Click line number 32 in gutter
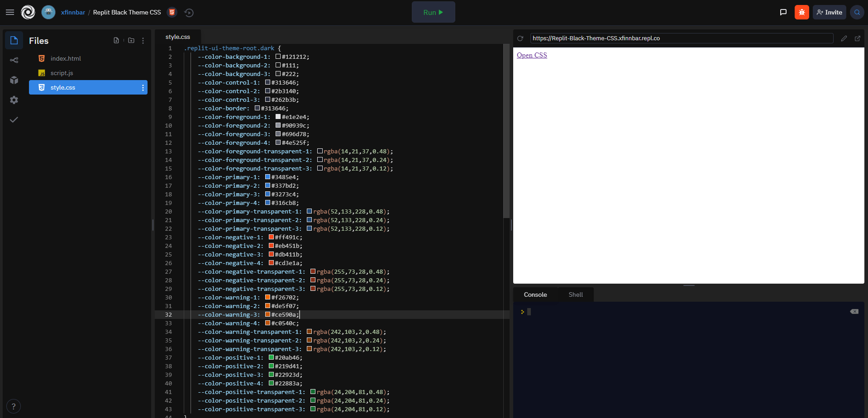 click(x=168, y=315)
